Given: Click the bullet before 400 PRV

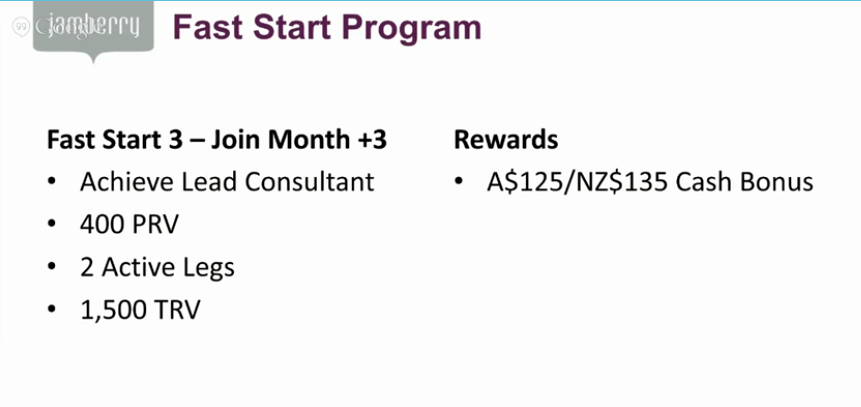Looking at the screenshot, I should coord(52,225).
